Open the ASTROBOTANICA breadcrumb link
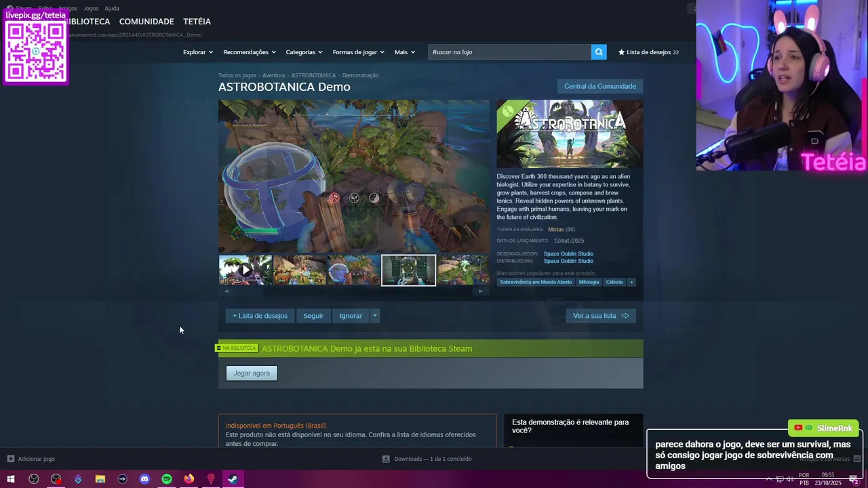This screenshot has height=488, width=868. (313, 75)
